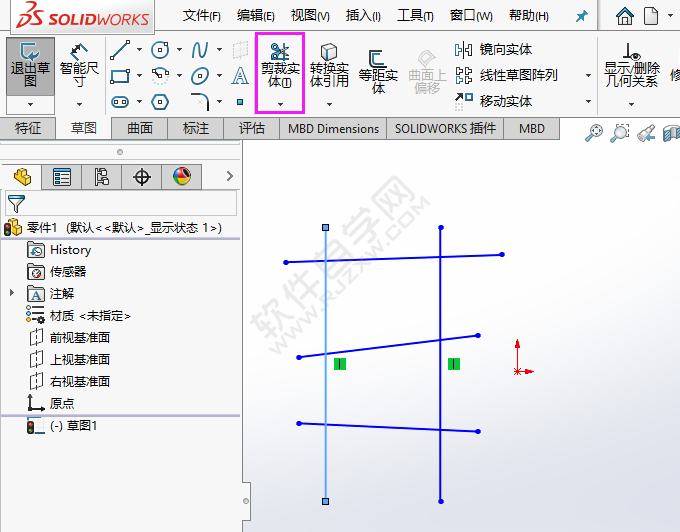This screenshot has width=680, height=532.
Task: Open the FeatureManager design tree tab
Action: (x=22, y=177)
